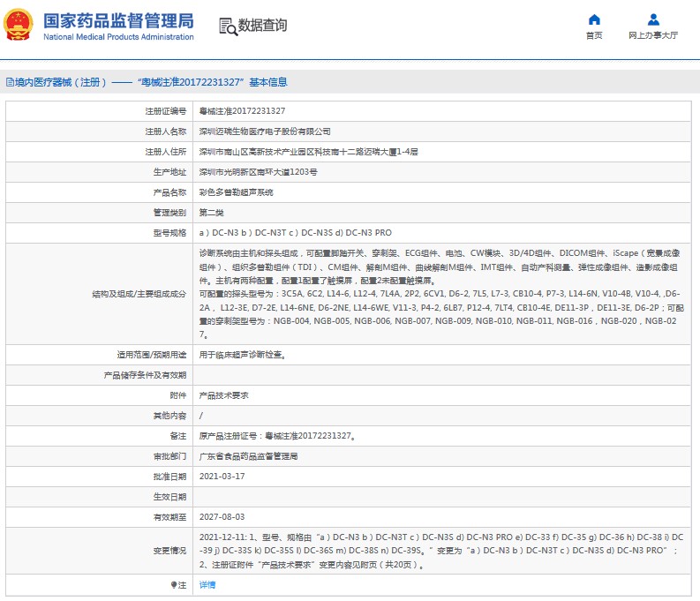Image resolution: width=700 pixels, height=601 pixels.
Task: Click the 注册证编号 label
Action: point(166,111)
